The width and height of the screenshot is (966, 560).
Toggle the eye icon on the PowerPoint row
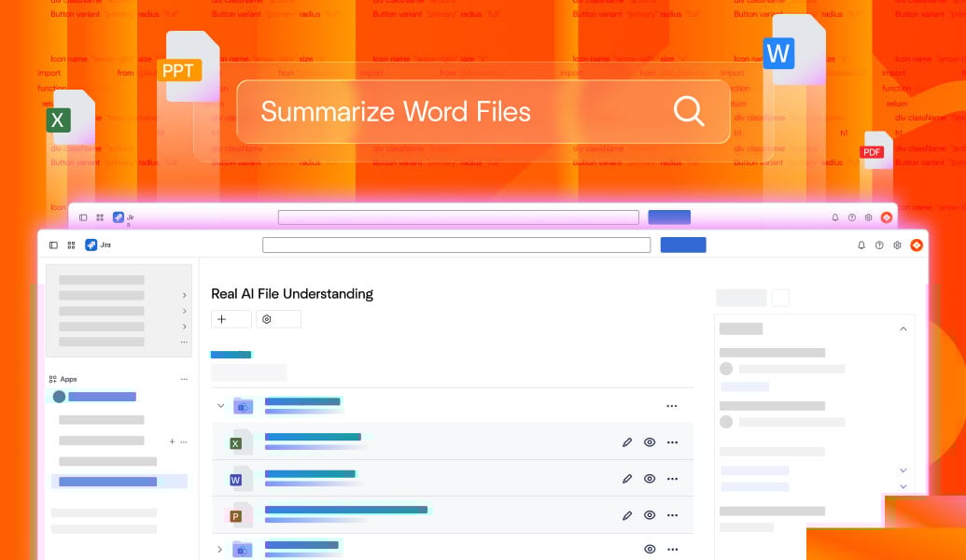[650, 514]
